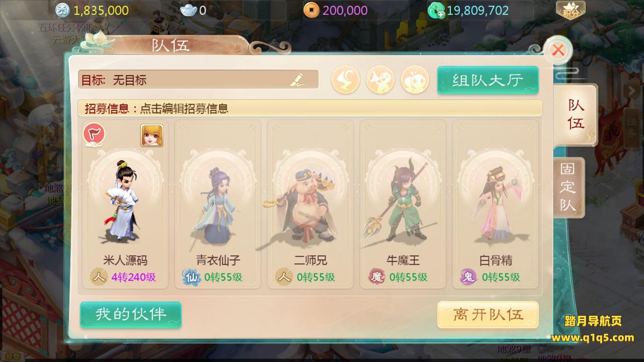Viewport: 644px width, 362px height.
Task: Select the 青衣仙子 partner card
Action: tap(218, 204)
